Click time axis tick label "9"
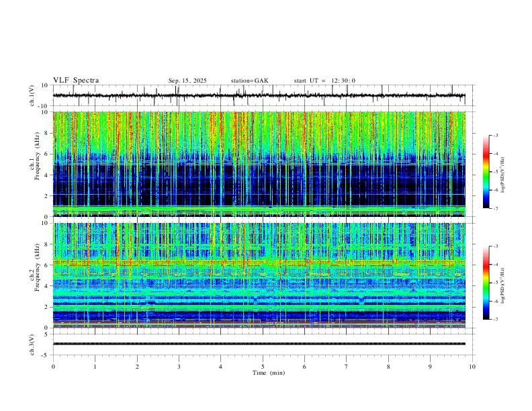The width and height of the screenshot is (532, 411). 430,367
